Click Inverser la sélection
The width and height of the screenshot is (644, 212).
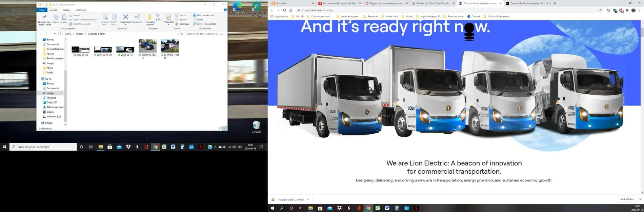[x=204, y=24]
